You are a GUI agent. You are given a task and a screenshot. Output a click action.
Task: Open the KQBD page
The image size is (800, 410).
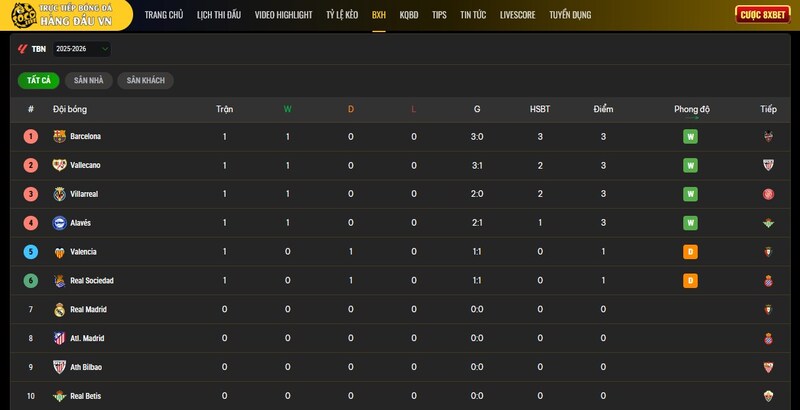[409, 15]
